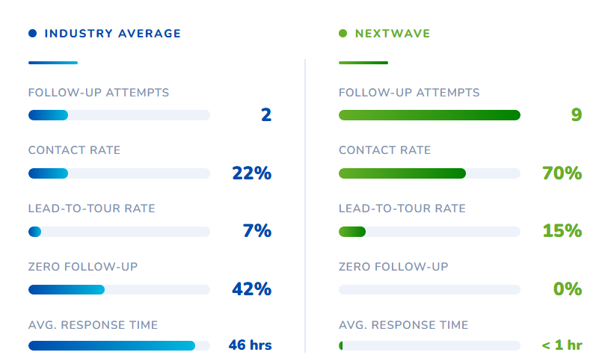Click the 42% zero follow-up value
The height and width of the screenshot is (364, 602).
[x=251, y=289]
